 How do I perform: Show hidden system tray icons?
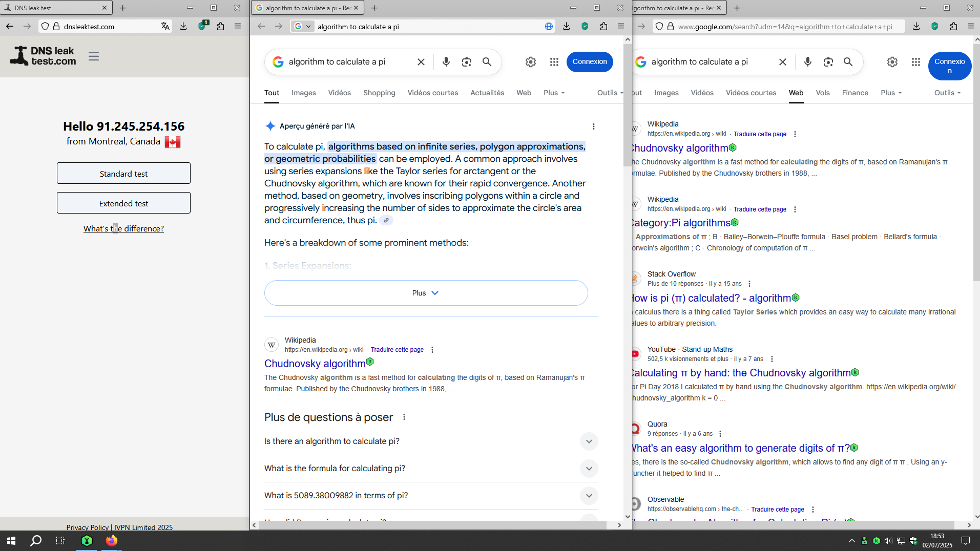(852, 541)
